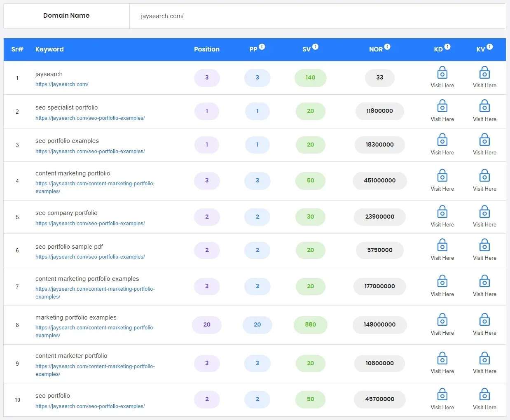Screen dimensions: 510x420
Task: Click NOR value 23900000
Action: point(380,217)
